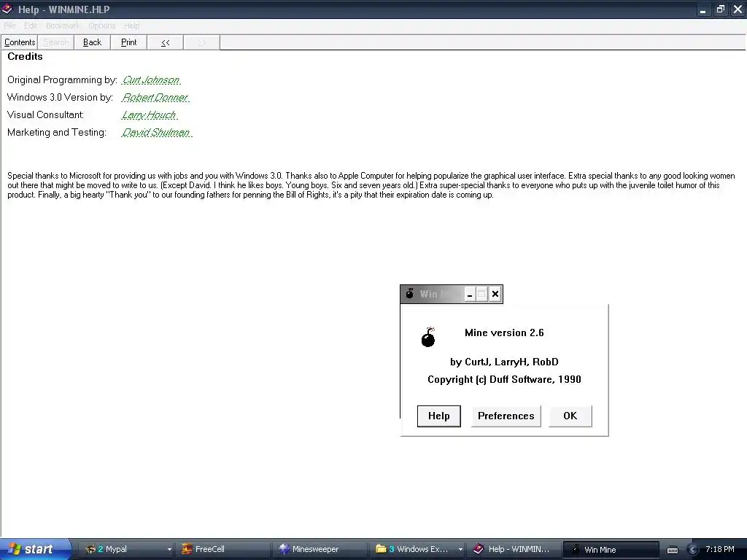747x560 pixels.
Task: Click 'by CurtJ, LarryH, RobD' text
Action: coord(504,362)
